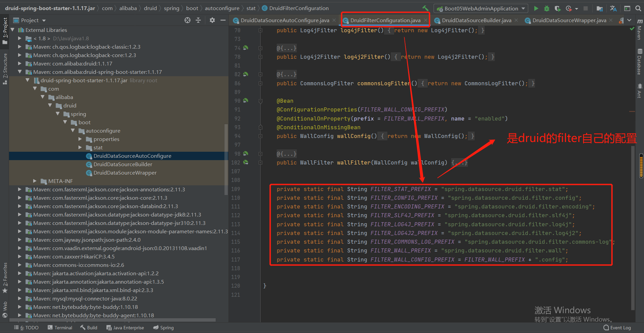
Task: Hide the Project panel with minus icon
Action: point(223,20)
